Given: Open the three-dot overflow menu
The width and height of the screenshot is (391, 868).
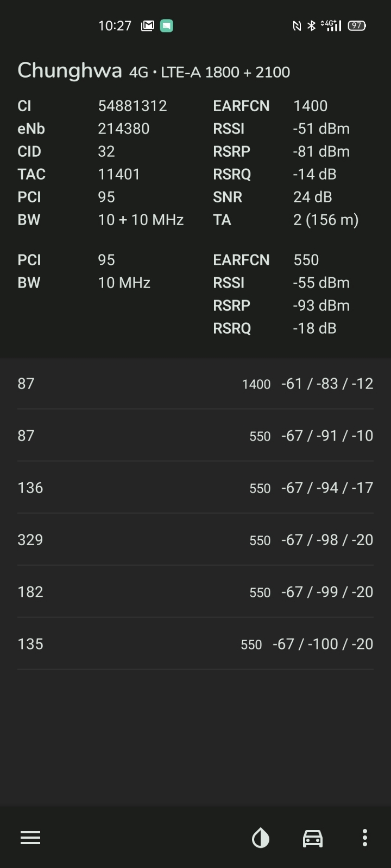Looking at the screenshot, I should [365, 838].
